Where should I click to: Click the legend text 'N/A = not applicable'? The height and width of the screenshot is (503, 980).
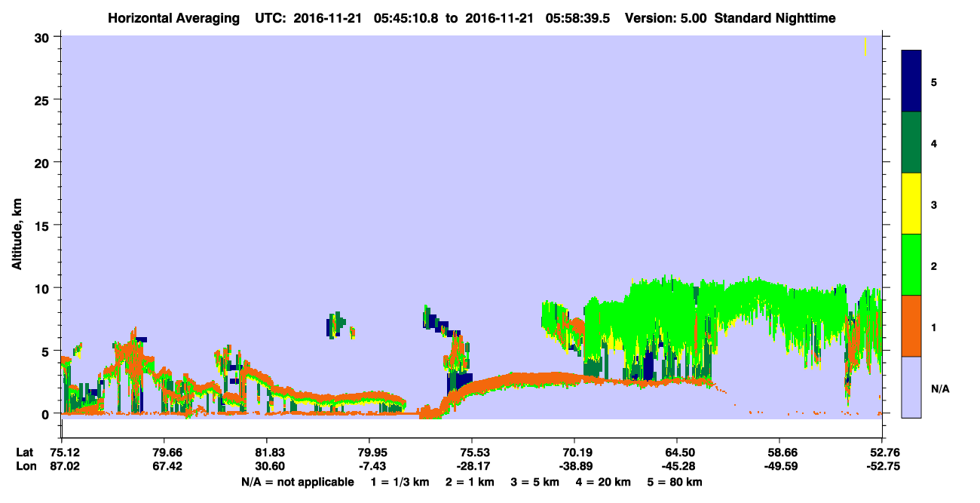[297, 482]
